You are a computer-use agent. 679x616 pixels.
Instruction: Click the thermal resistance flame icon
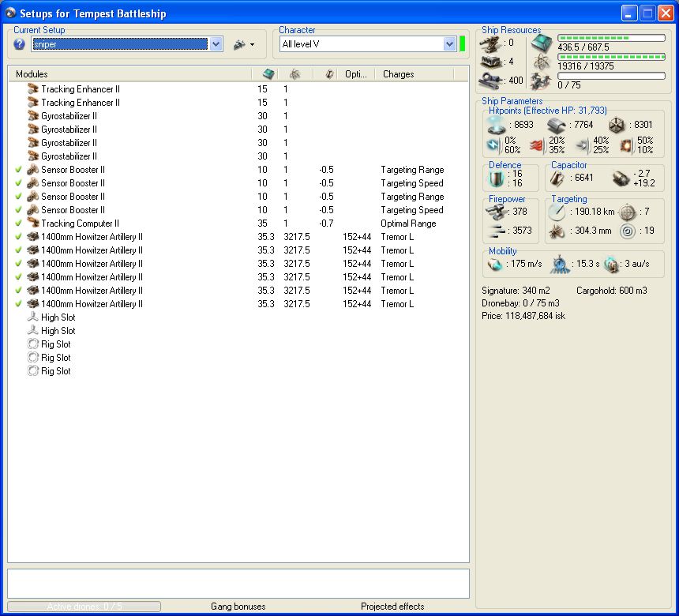coord(537,145)
